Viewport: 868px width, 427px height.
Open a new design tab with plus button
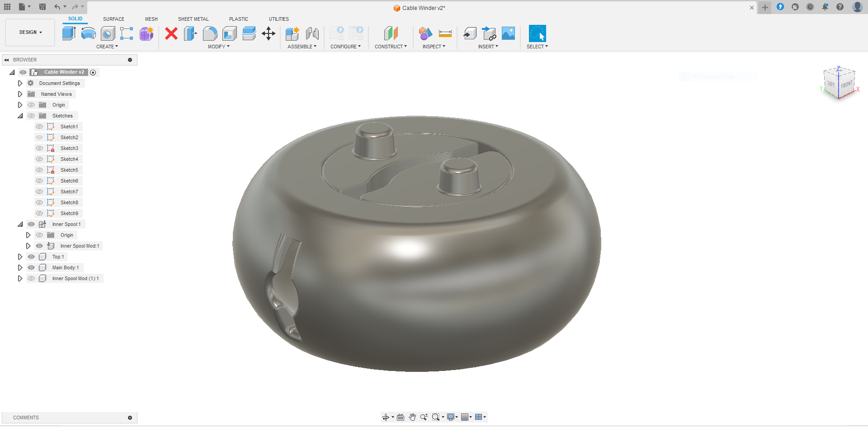765,7
